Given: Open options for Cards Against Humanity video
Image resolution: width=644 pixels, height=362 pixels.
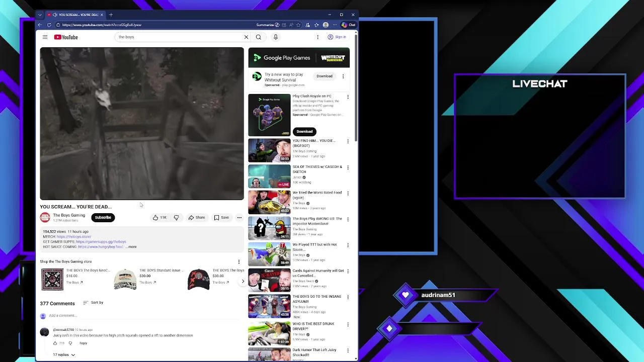Looking at the screenshot, I should (x=348, y=271).
